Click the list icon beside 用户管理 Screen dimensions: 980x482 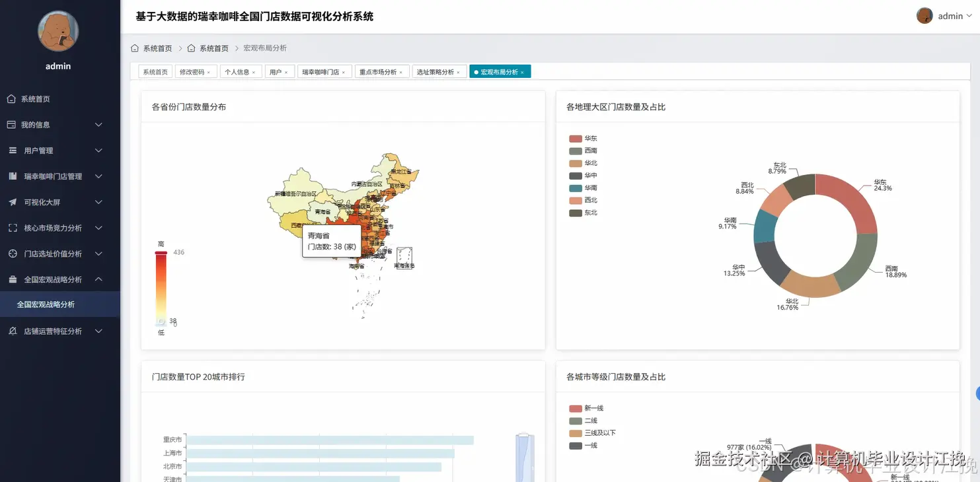(13, 151)
